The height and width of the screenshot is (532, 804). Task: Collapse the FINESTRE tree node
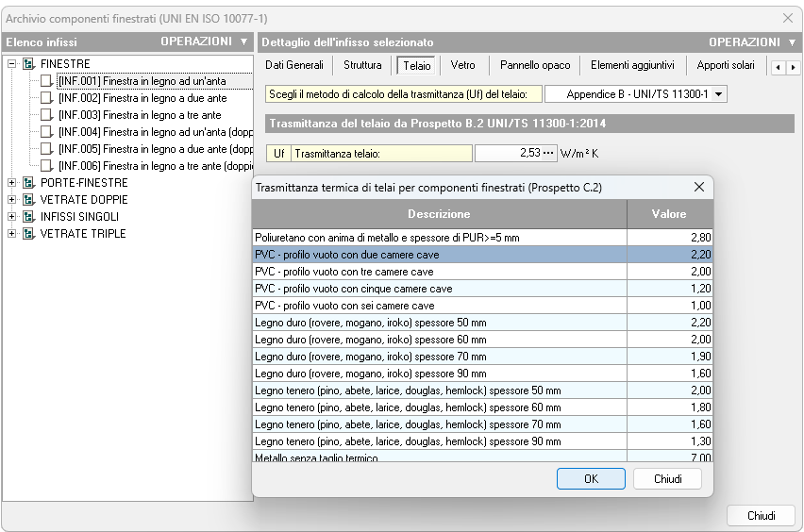12,64
